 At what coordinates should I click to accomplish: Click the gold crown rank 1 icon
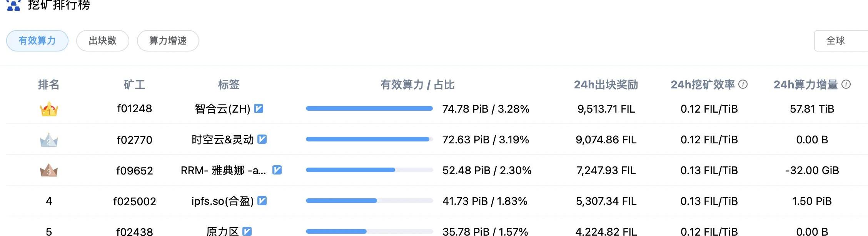click(49, 109)
